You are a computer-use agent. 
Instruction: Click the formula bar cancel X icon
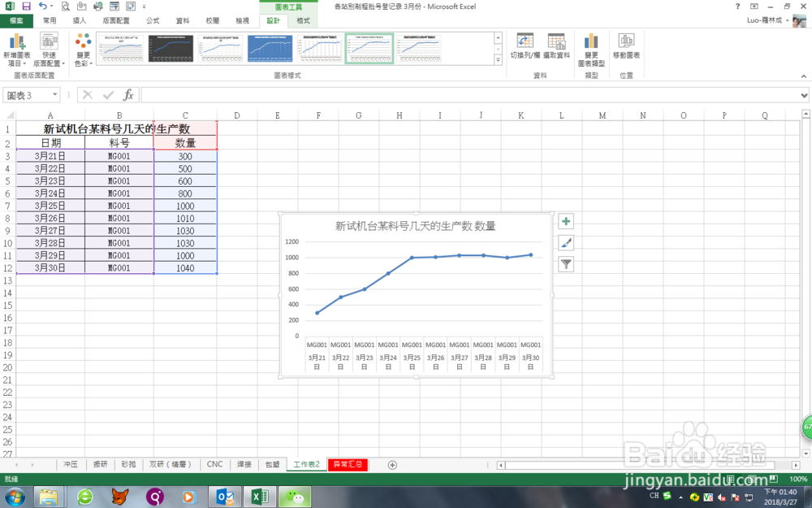pos(88,95)
